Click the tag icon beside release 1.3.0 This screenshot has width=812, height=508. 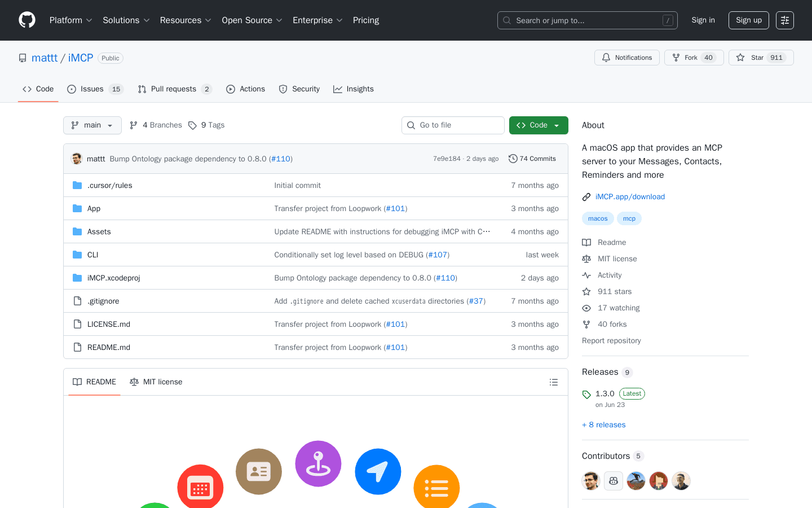[x=586, y=393]
